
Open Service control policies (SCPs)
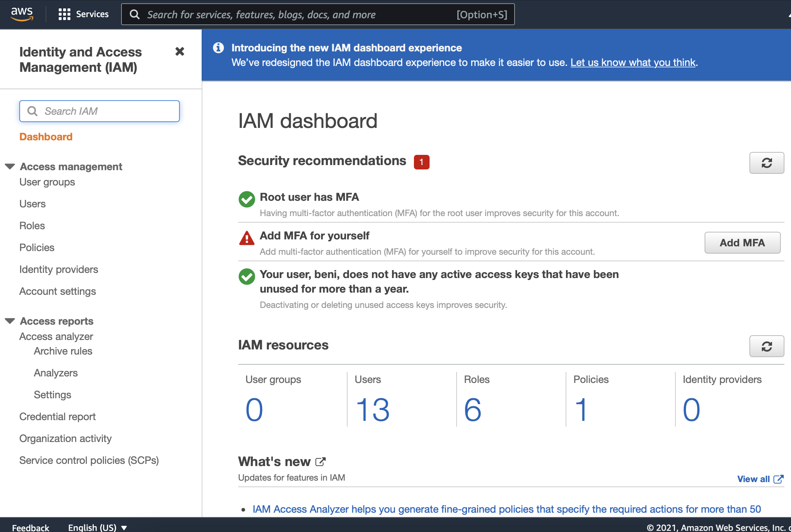(x=89, y=460)
